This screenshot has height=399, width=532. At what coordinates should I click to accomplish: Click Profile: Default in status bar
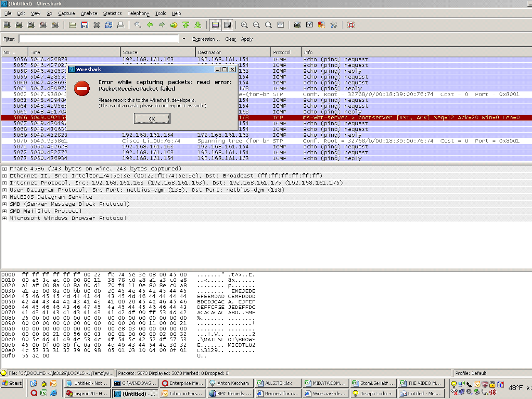[470, 373]
